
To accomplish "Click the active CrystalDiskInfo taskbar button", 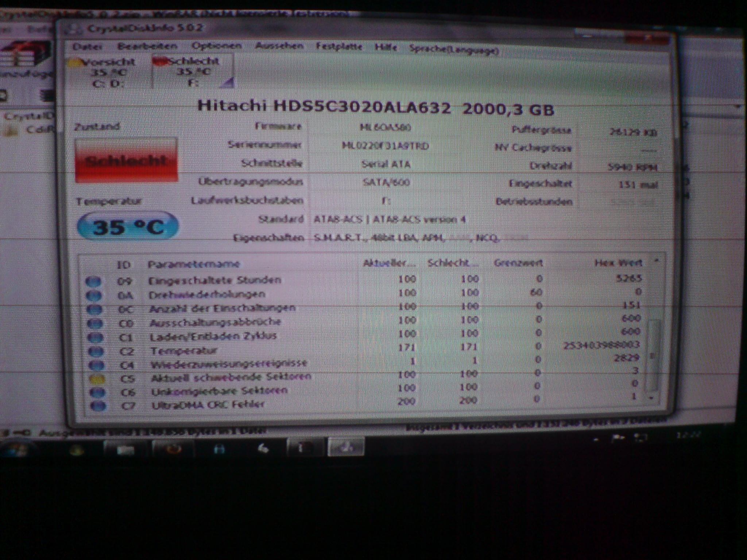I will (346, 447).
